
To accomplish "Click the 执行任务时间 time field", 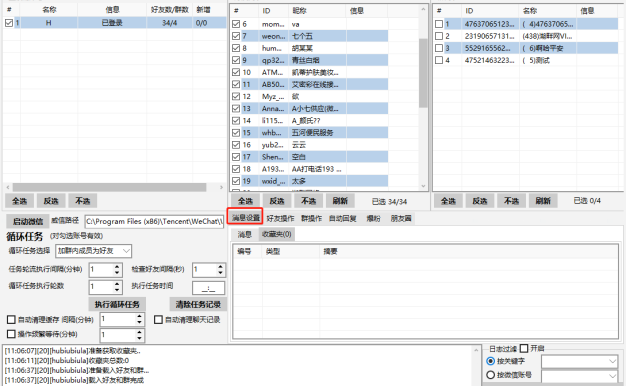I will [208, 287].
